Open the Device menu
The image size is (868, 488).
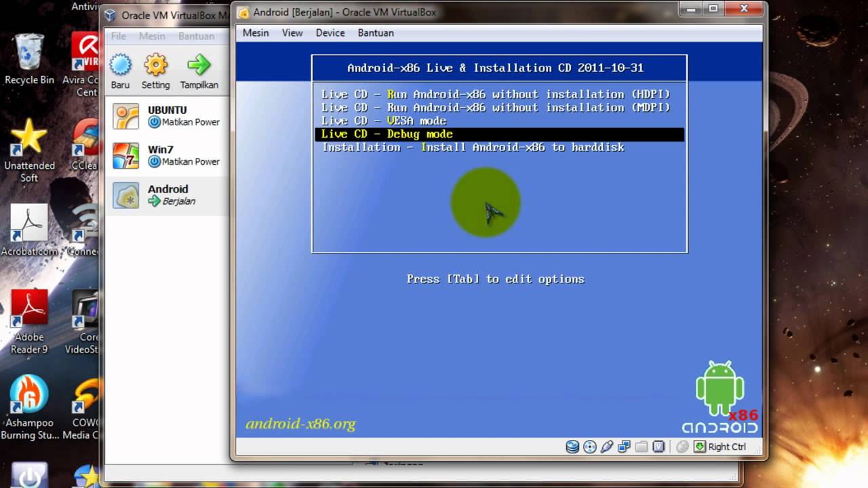[x=330, y=33]
